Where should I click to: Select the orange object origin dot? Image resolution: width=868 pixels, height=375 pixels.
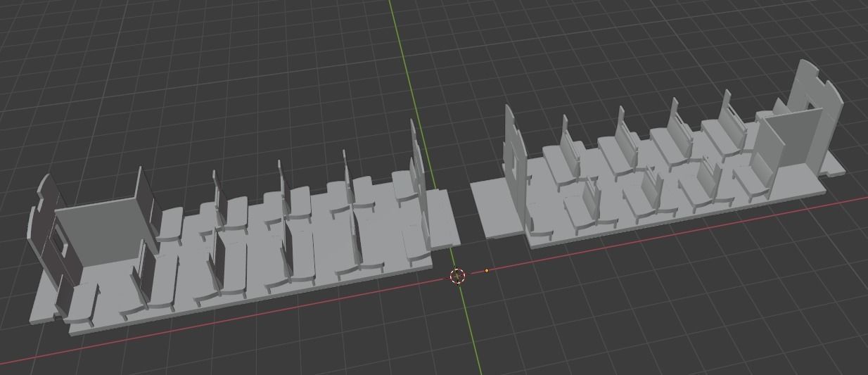(x=487, y=270)
